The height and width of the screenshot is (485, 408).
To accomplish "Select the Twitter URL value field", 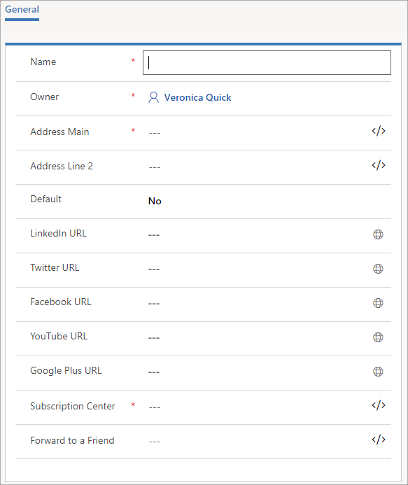I will tap(257, 269).
